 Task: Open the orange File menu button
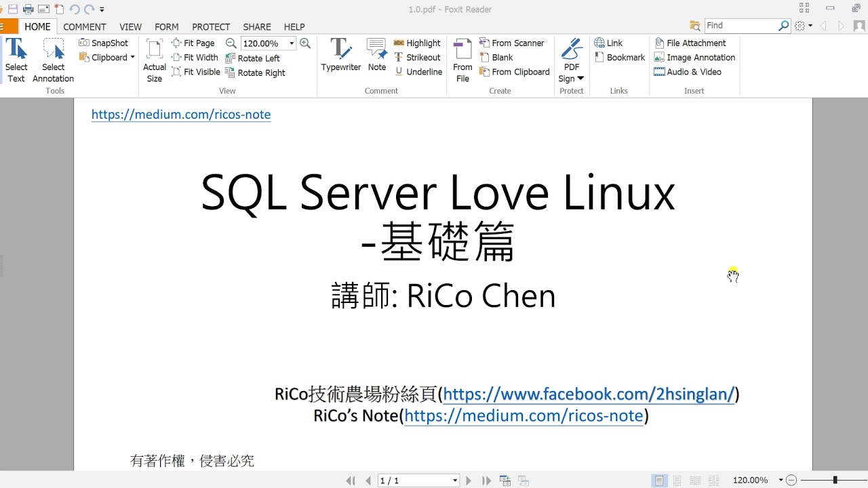(x=8, y=26)
